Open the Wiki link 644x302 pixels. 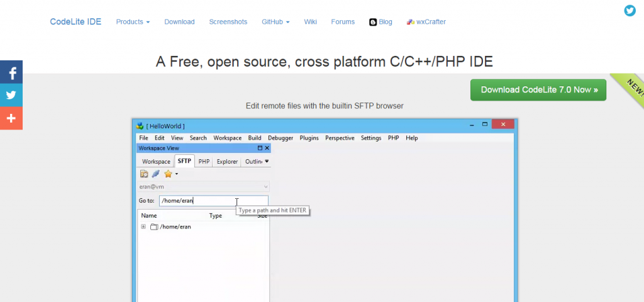[310, 22]
